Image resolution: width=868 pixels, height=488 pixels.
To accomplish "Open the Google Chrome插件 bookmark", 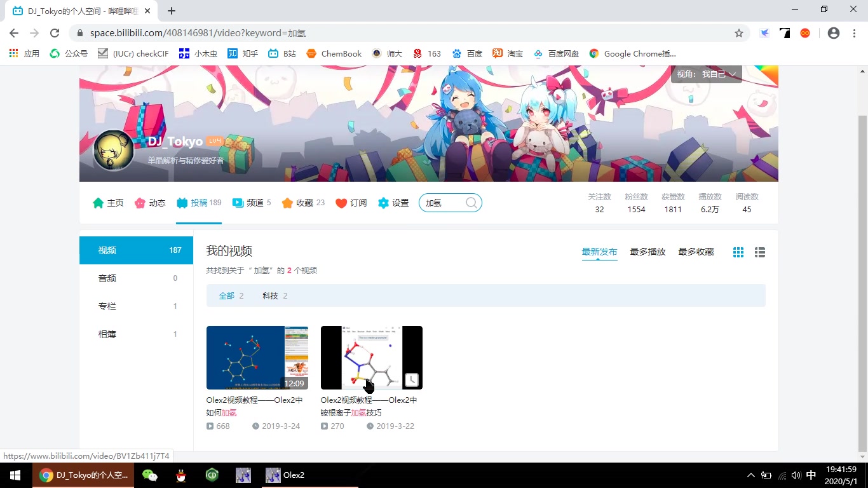I will pyautogui.click(x=633, y=54).
